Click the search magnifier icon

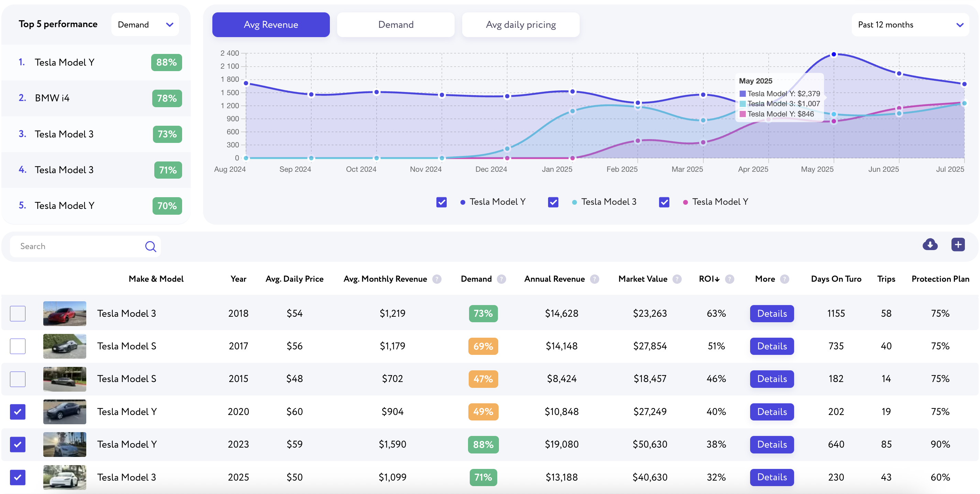(151, 246)
